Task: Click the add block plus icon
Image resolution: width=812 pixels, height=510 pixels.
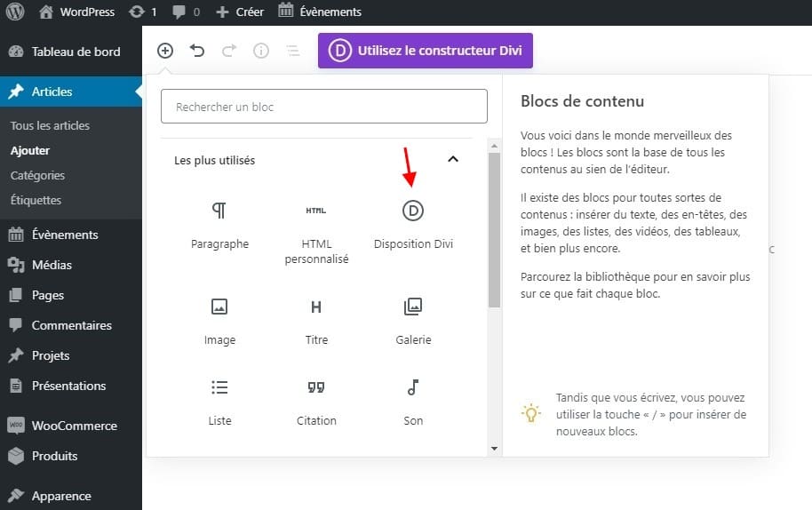Action: (x=165, y=51)
